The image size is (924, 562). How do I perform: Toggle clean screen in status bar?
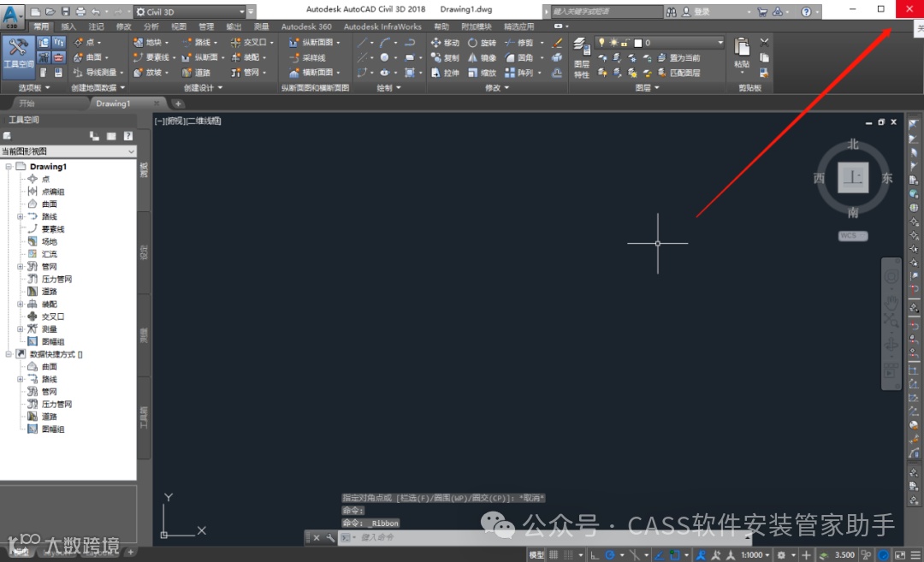[x=900, y=555]
